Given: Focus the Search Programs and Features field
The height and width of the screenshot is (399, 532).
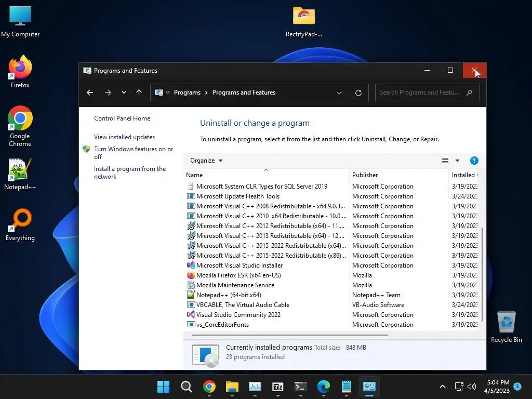Looking at the screenshot, I should pos(427,92).
